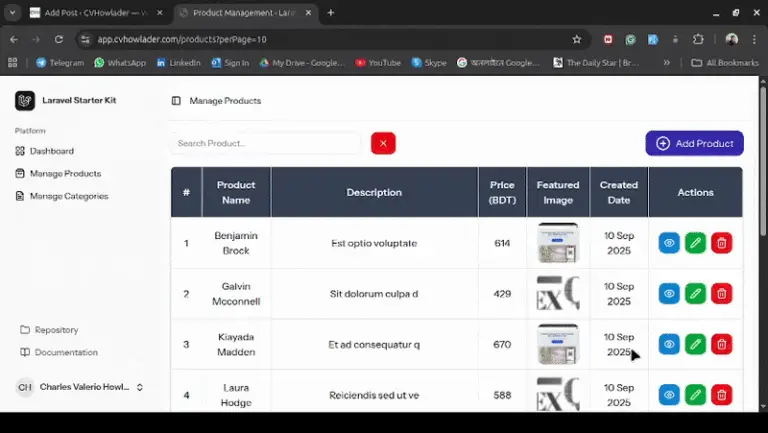The height and width of the screenshot is (433, 768).
Task: View the Galvin Mcconnell product details
Action: point(669,294)
